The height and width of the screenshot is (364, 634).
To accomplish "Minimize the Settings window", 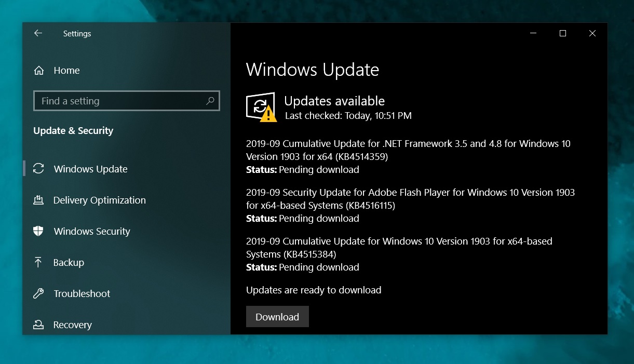I will [x=533, y=33].
